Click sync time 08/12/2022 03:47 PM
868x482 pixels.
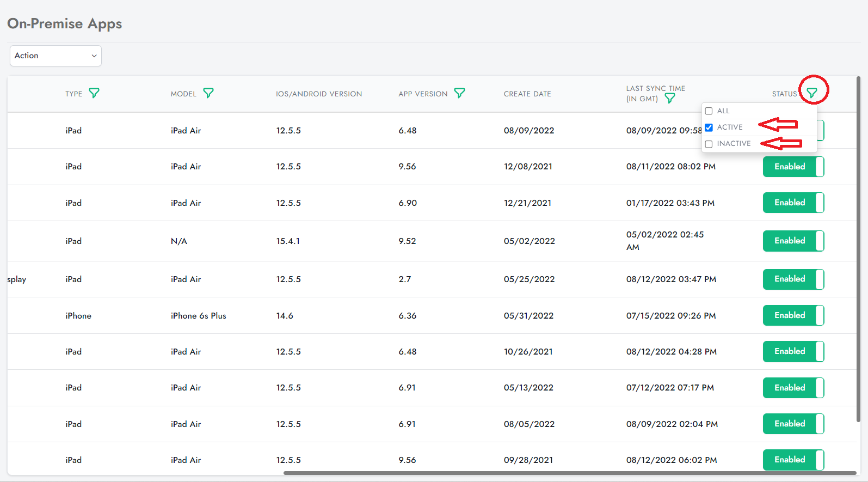pyautogui.click(x=671, y=279)
